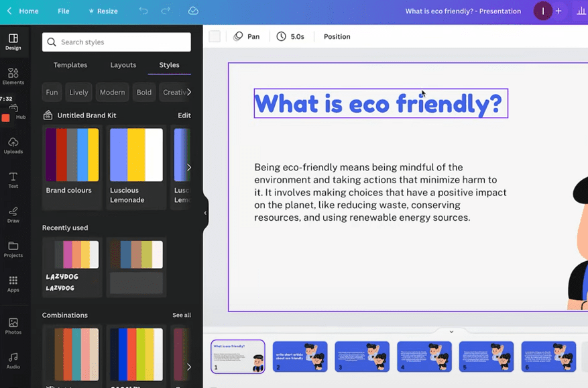Open the Position panel
Image resolution: width=588 pixels, height=388 pixels.
pos(337,36)
